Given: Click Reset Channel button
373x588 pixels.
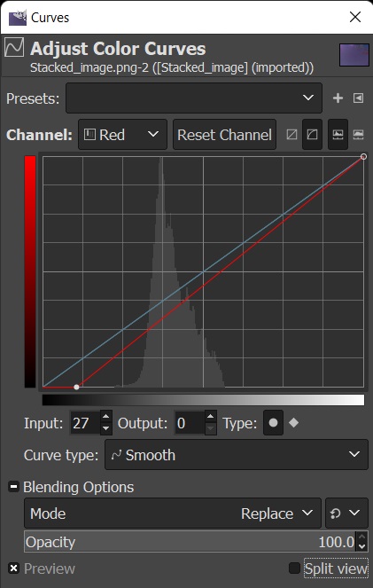Looking at the screenshot, I should coord(224,134).
